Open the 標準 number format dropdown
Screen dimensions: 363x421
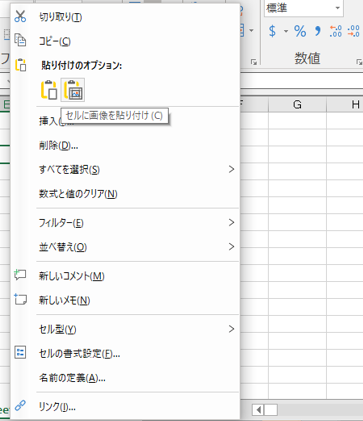click(338, 8)
